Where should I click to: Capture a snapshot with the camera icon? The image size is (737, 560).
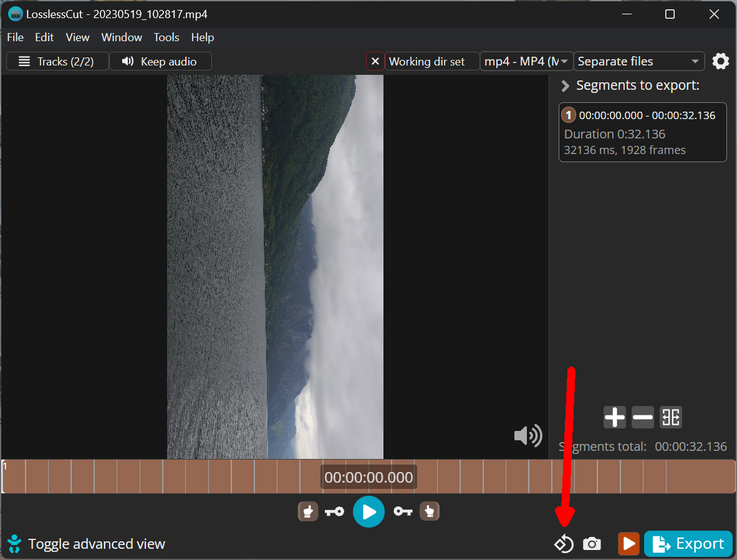click(x=592, y=544)
